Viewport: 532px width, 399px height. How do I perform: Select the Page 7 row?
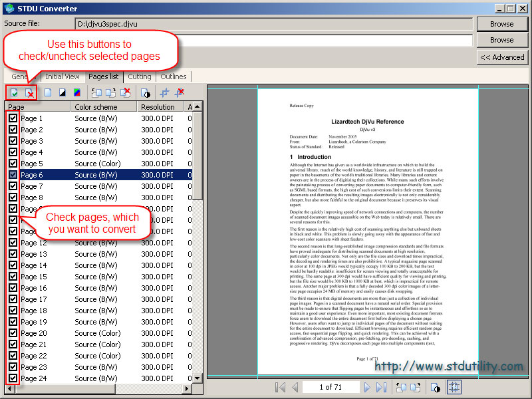point(98,186)
